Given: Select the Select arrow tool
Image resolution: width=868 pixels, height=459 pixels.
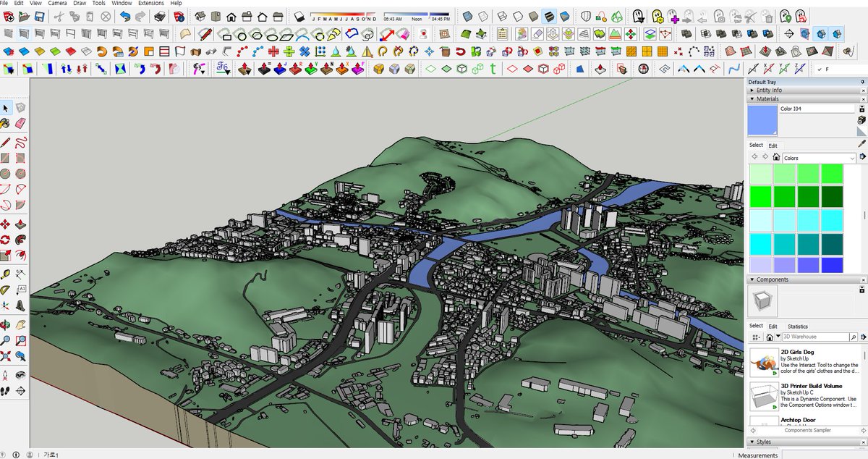Looking at the screenshot, I should (6, 108).
